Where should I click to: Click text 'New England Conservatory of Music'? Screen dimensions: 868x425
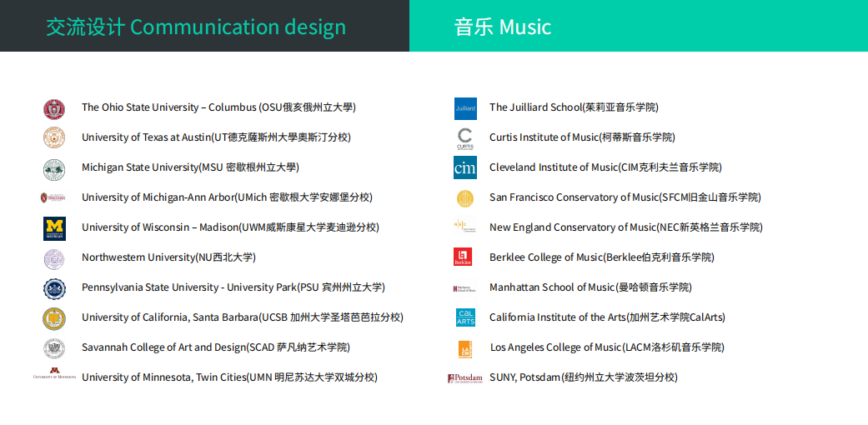coord(572,227)
